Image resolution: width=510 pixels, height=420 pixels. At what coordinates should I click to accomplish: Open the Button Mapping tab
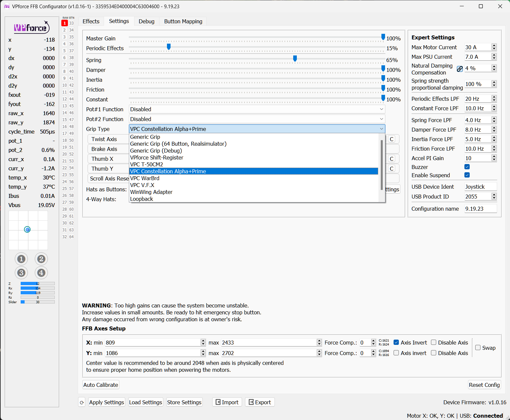(183, 21)
